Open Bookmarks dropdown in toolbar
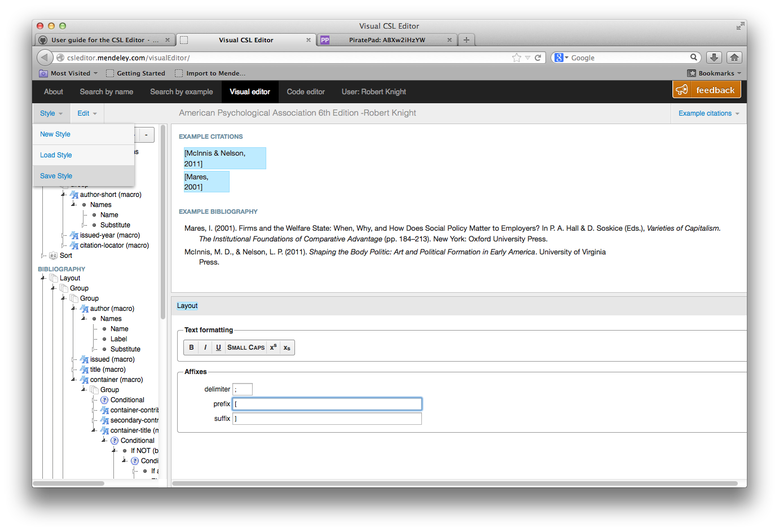The width and height of the screenshot is (779, 532). click(714, 73)
